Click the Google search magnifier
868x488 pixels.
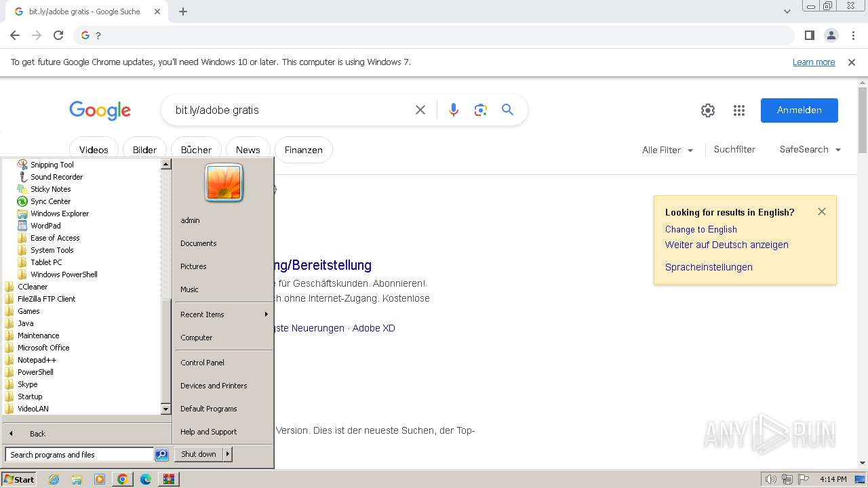tap(507, 110)
